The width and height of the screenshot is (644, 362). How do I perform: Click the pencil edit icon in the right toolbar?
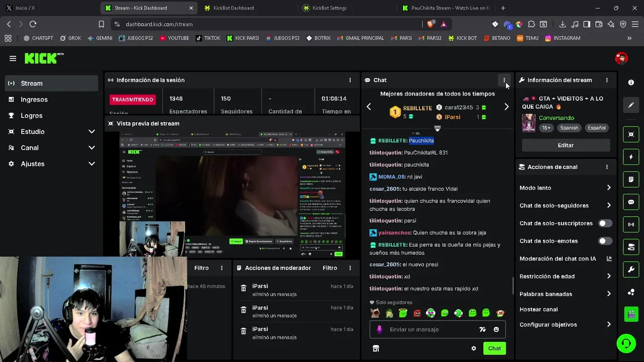tap(631, 106)
